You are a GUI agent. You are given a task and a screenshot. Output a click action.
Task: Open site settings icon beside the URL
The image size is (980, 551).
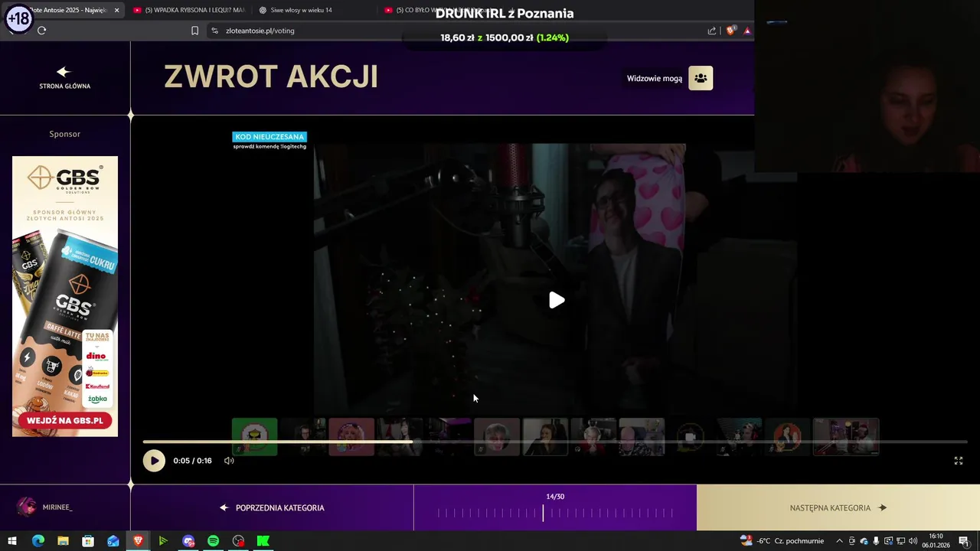(214, 31)
